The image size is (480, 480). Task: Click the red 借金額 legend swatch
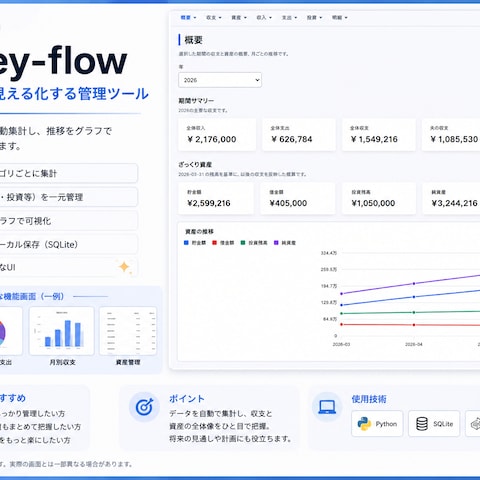(x=214, y=243)
